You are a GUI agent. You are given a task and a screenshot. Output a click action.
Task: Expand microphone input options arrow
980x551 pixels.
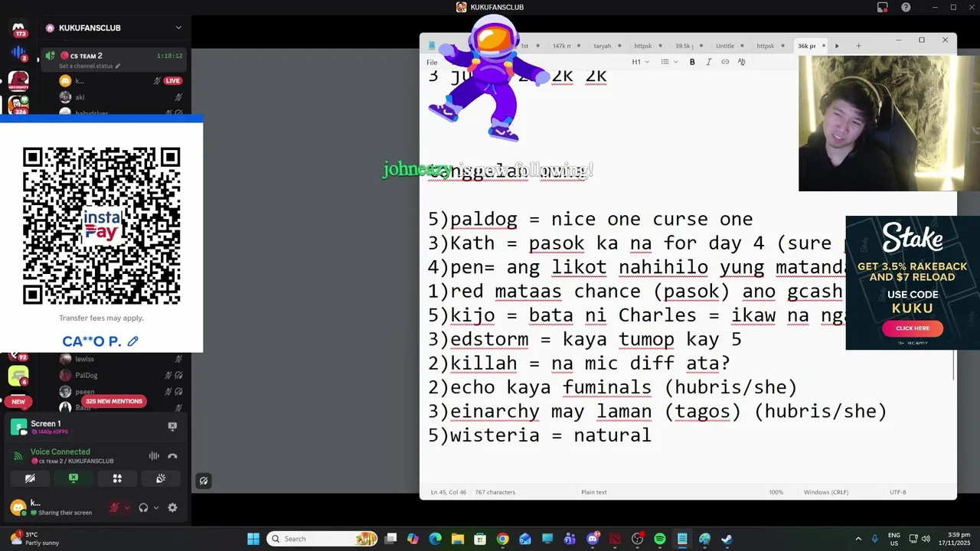[127, 507]
